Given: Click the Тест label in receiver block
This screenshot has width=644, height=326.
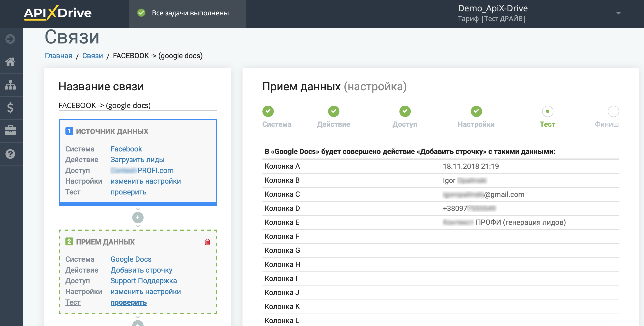Looking at the screenshot, I should 73,302.
